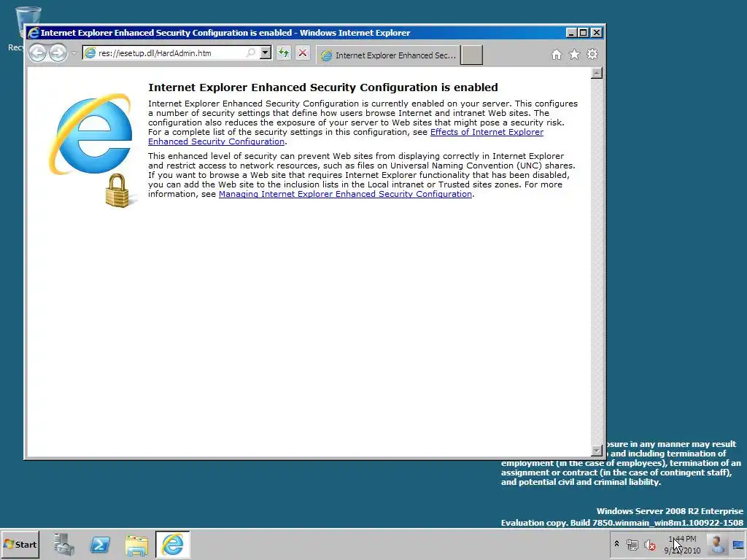Close the Internet Explorer window
747x560 pixels.
click(x=597, y=33)
